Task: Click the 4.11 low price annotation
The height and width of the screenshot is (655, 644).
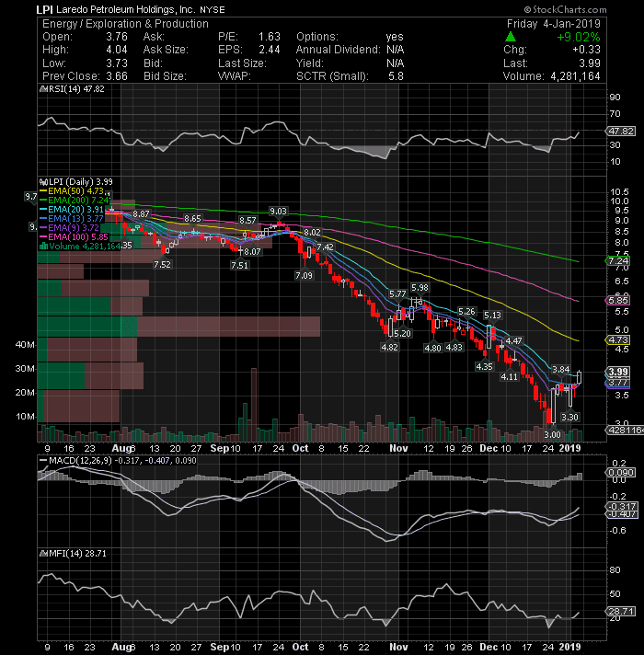Action: tap(510, 377)
